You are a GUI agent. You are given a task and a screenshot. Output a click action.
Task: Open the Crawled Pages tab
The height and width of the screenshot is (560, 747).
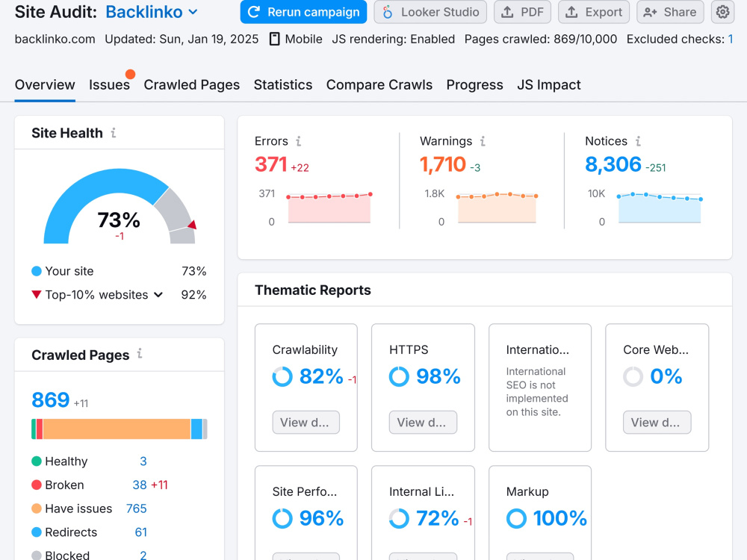[191, 85]
